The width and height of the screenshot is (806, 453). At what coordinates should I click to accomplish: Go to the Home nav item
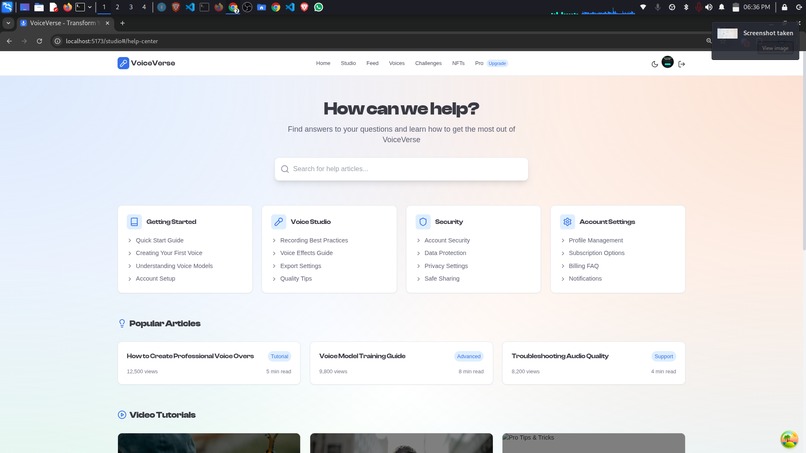323,63
